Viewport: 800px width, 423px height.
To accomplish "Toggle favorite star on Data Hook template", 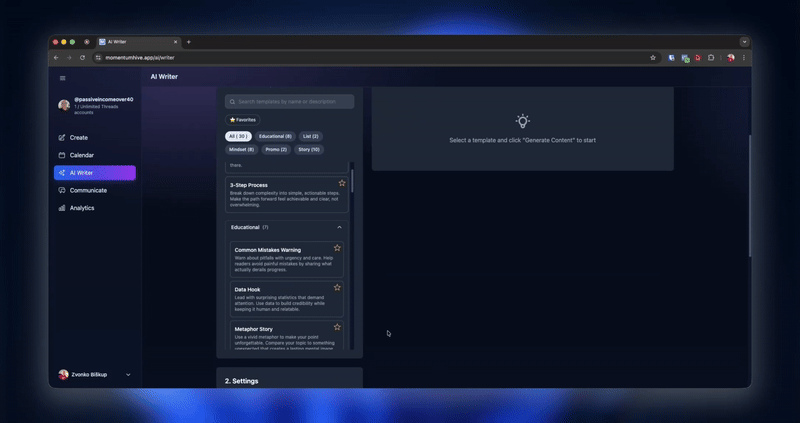I will [337, 287].
